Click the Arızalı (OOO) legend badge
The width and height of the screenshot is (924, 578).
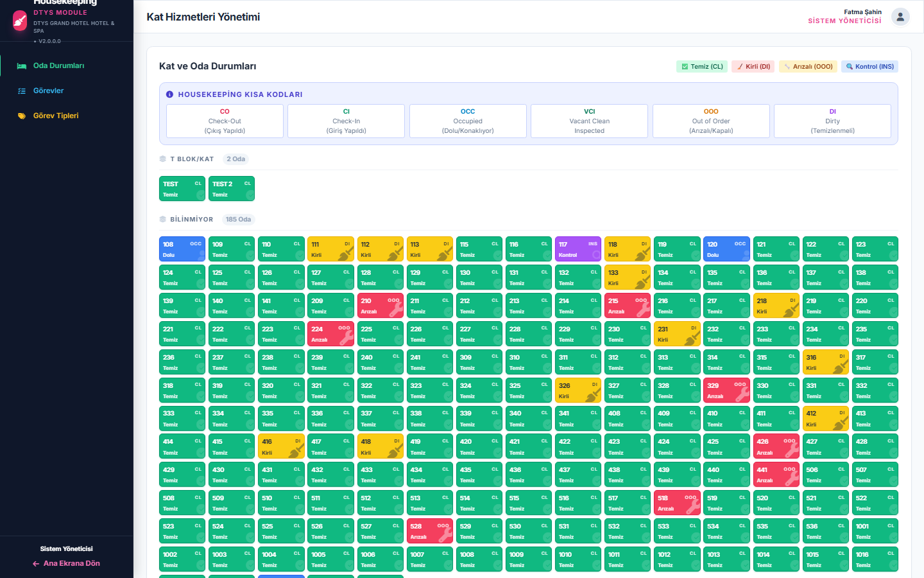pos(808,66)
